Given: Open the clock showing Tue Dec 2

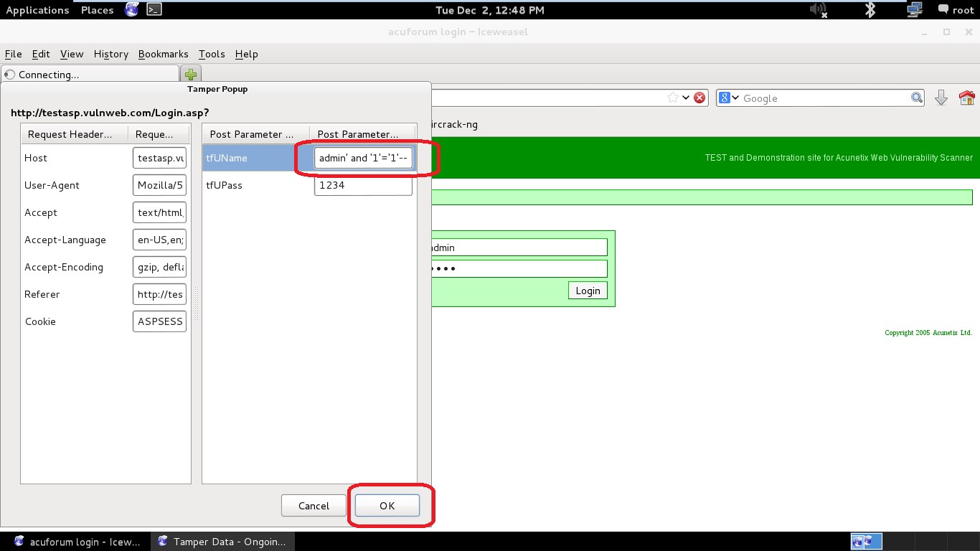Looking at the screenshot, I should 490,10.
